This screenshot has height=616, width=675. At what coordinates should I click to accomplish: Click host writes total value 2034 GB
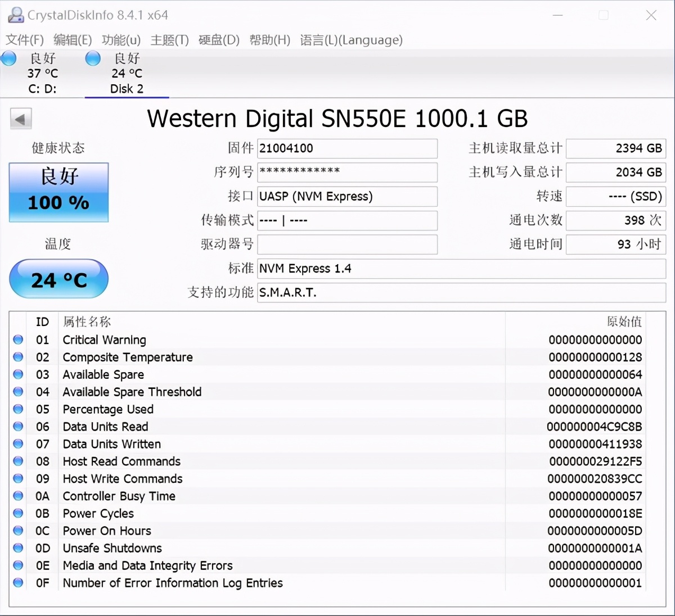616,172
